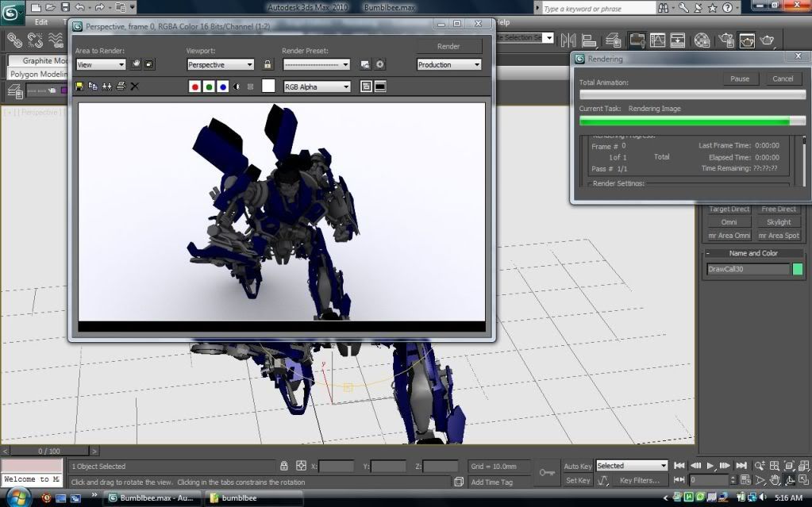Switch to Bumblbee.max taskbar window

click(151, 497)
